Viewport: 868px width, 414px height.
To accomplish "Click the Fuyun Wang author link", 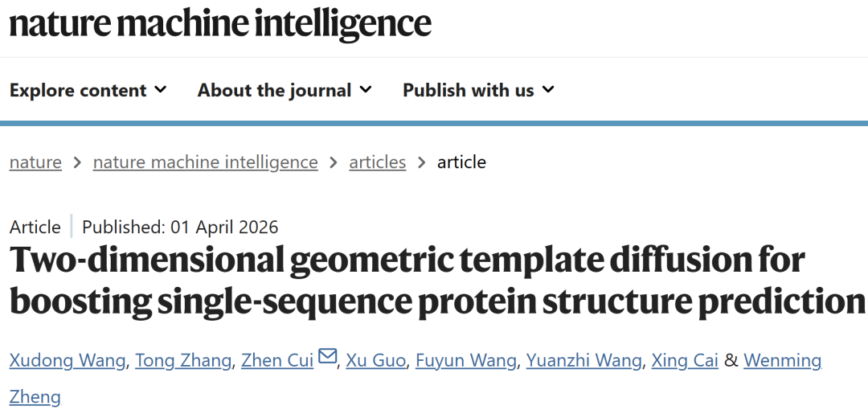I will (x=465, y=361).
